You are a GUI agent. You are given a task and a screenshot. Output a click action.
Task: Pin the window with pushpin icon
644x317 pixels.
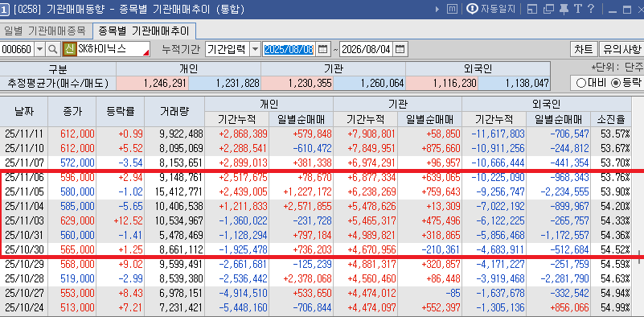click(x=564, y=9)
